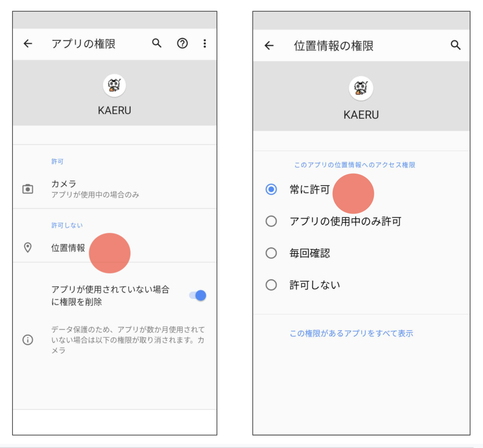Open search on 位置情報の権限 screen
Screen dimensions: 483x448
[x=456, y=45]
